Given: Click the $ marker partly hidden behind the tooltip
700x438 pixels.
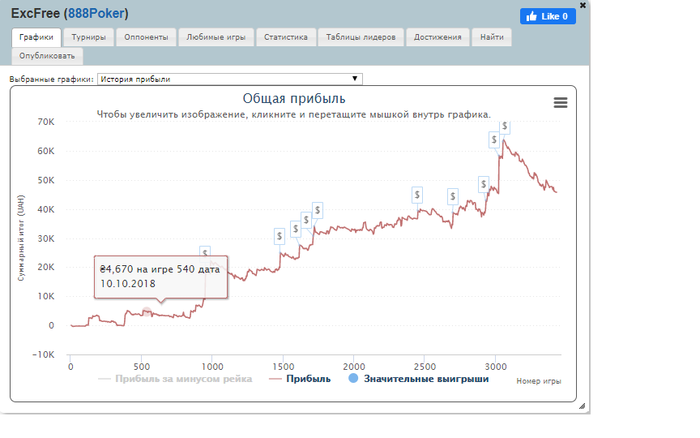Looking at the screenshot, I should coord(205,253).
